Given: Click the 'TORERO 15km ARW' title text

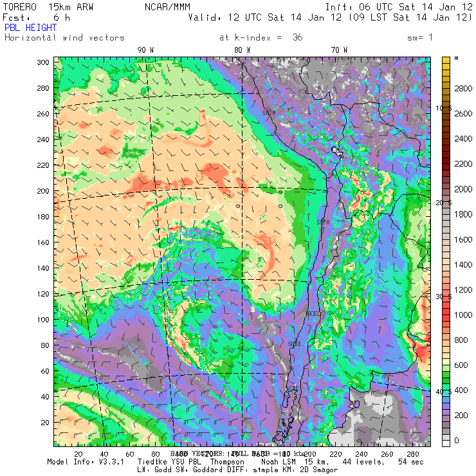Looking at the screenshot, I should tap(48, 7).
